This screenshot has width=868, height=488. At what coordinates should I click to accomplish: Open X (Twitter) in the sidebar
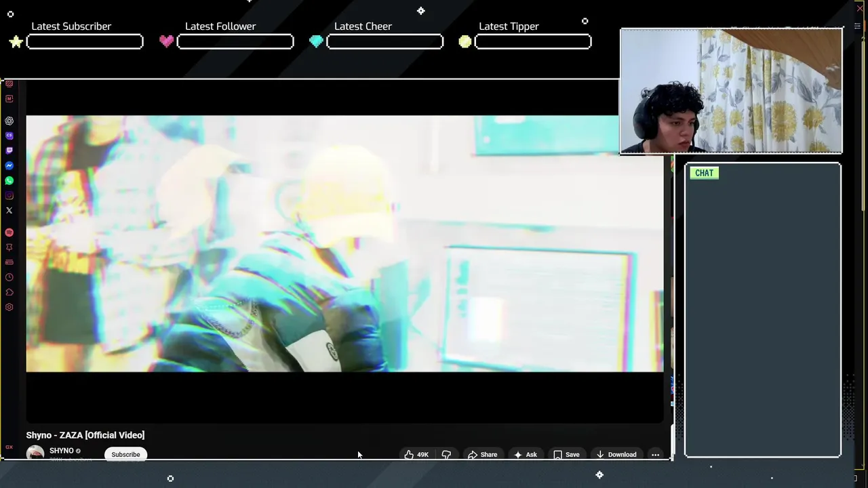coord(9,210)
